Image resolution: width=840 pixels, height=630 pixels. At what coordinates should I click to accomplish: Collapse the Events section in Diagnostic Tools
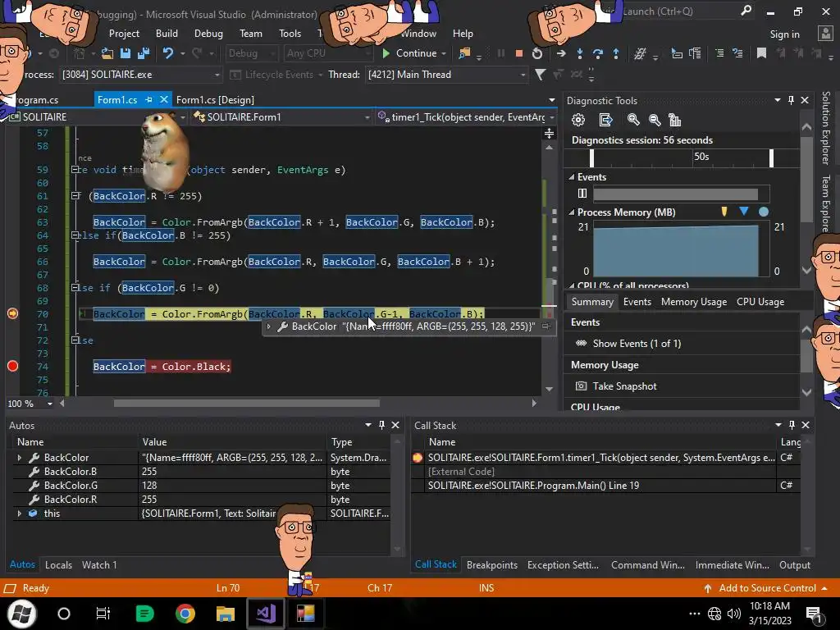(x=572, y=177)
